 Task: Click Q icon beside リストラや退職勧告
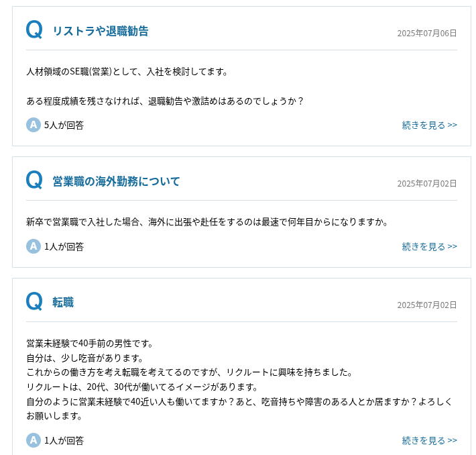pos(34,30)
